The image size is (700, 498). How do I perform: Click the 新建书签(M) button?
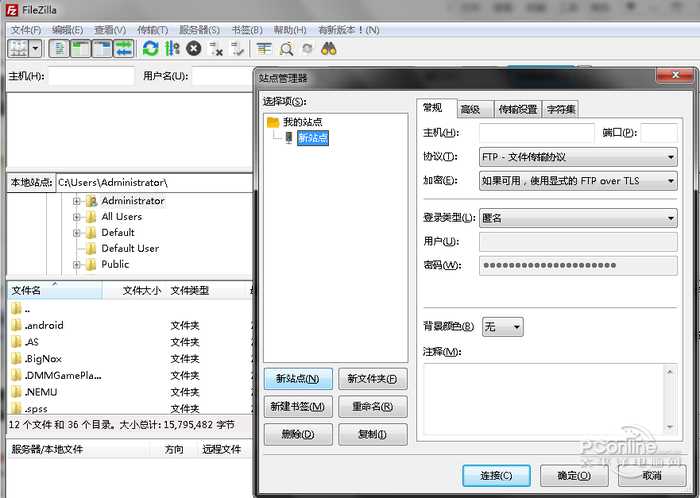coord(298,407)
